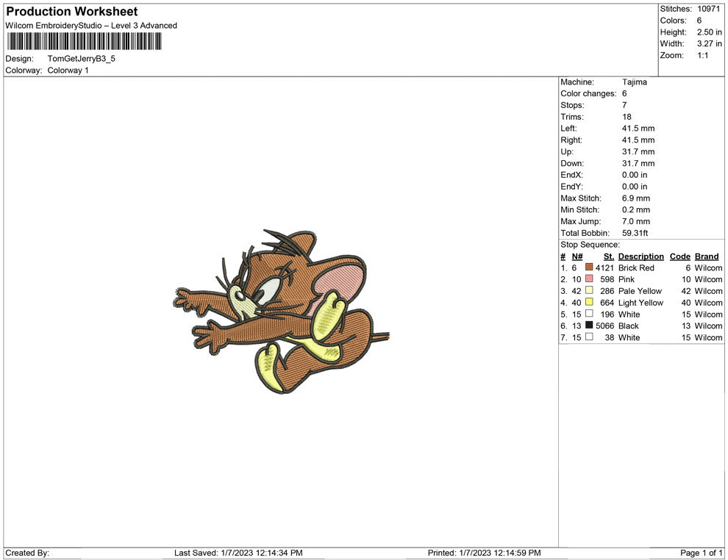Viewport: 728px width, 560px height.
Task: Select the Left value 41.5 mm
Action: click(638, 129)
